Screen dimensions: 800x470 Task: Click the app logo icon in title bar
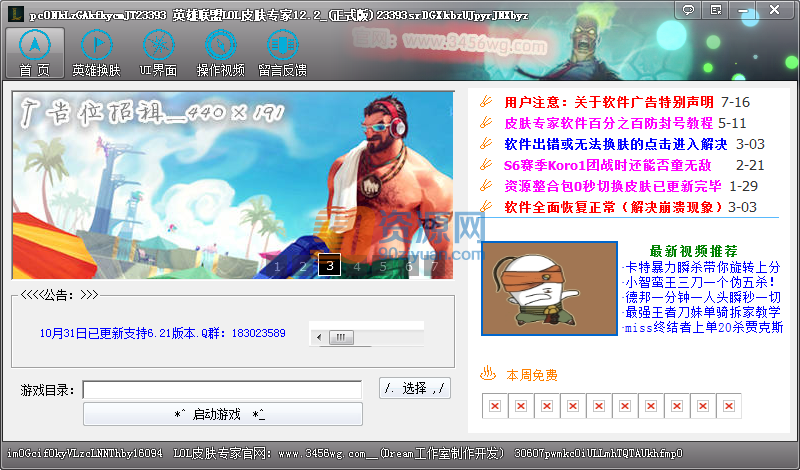tap(16, 14)
